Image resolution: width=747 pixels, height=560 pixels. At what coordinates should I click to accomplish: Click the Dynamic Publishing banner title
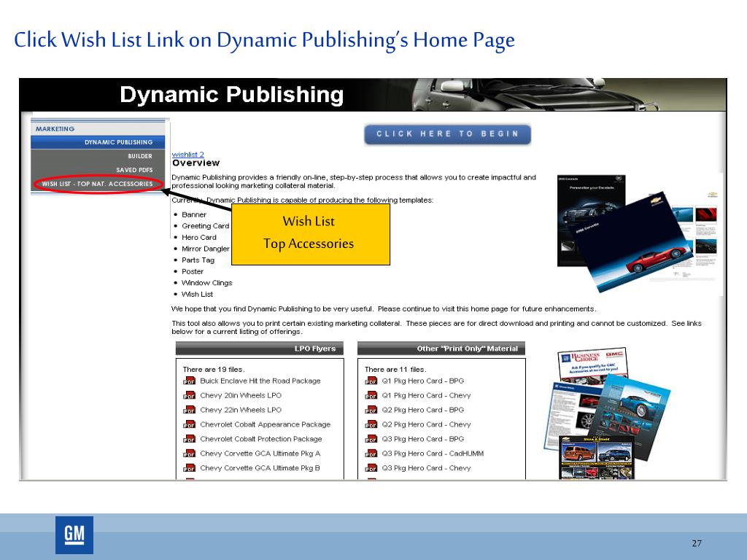[x=231, y=95]
